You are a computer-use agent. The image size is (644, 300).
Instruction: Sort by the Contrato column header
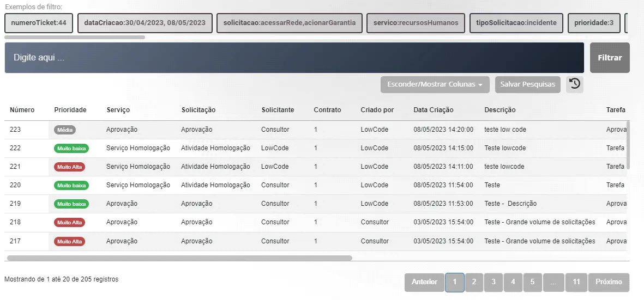[x=327, y=110]
